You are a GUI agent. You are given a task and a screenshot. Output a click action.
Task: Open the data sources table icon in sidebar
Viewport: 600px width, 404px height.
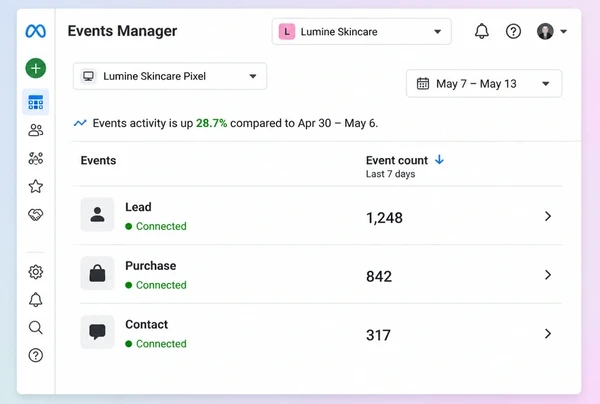pyautogui.click(x=36, y=102)
